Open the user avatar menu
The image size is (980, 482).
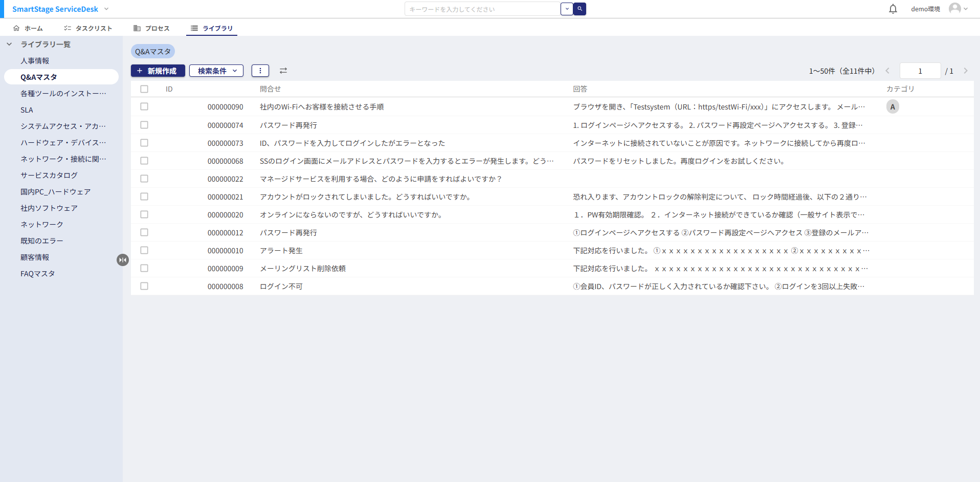(x=957, y=9)
